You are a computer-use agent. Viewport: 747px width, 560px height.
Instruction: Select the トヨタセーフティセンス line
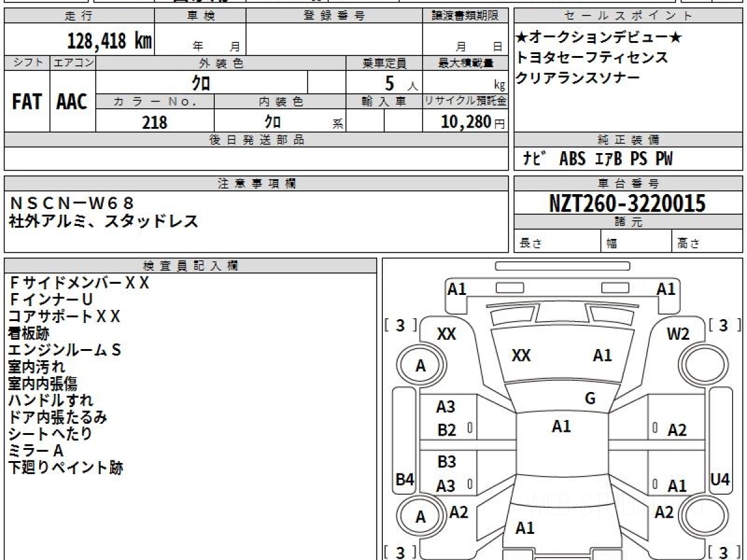(x=592, y=58)
